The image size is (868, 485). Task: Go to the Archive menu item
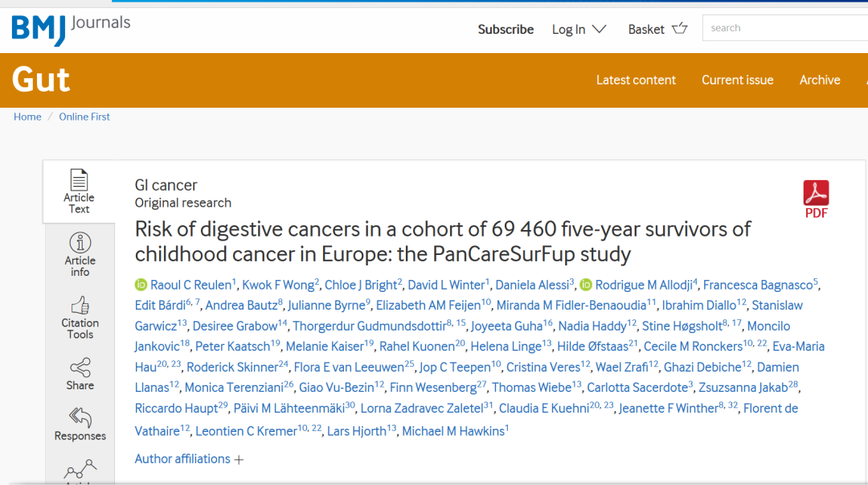[819, 80]
